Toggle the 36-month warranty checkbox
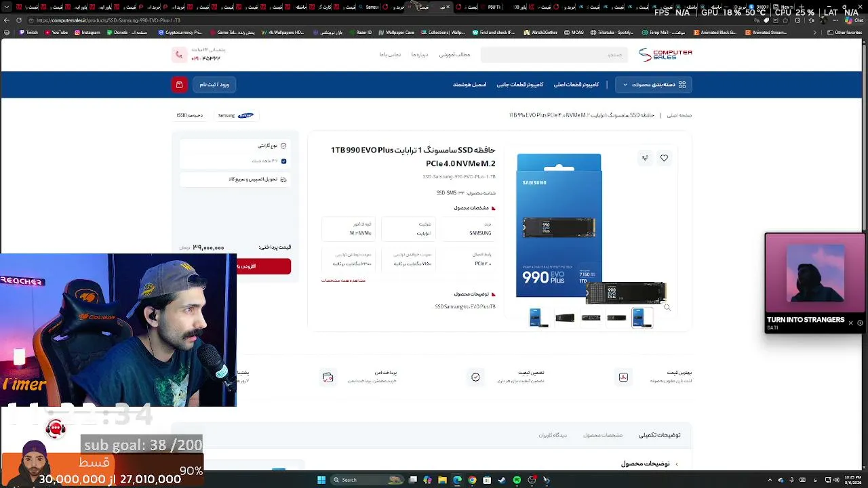Viewport: 868px width, 488px height. (x=283, y=161)
